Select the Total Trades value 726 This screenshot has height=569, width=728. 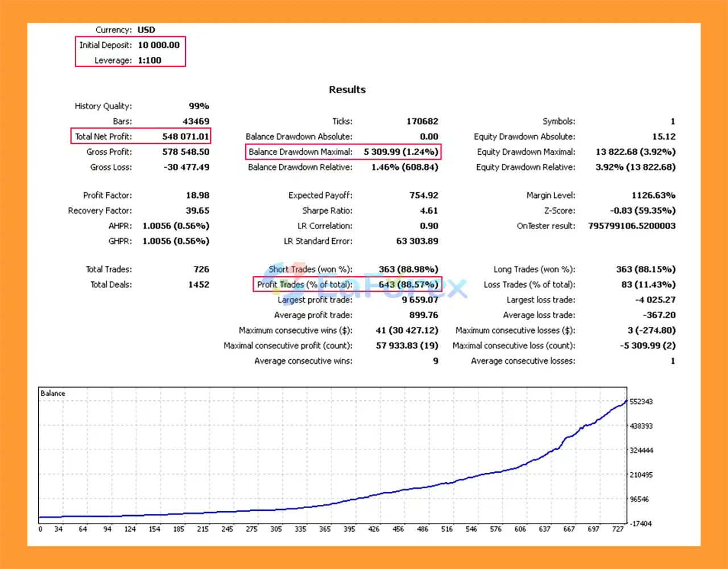[x=201, y=269]
